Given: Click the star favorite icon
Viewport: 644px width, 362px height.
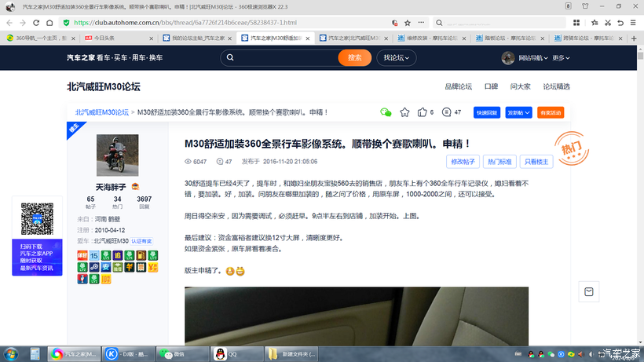Looking at the screenshot, I should coord(404,112).
